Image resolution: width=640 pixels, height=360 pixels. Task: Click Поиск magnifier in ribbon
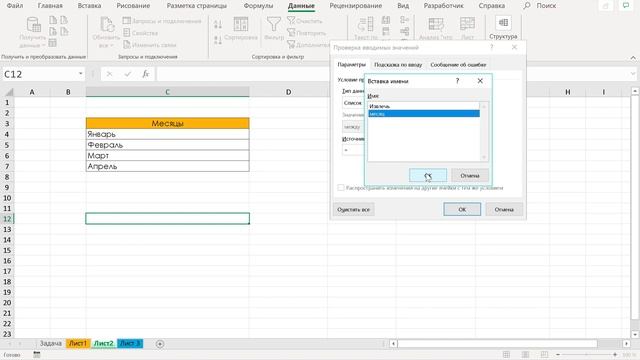pyautogui.click(x=527, y=6)
